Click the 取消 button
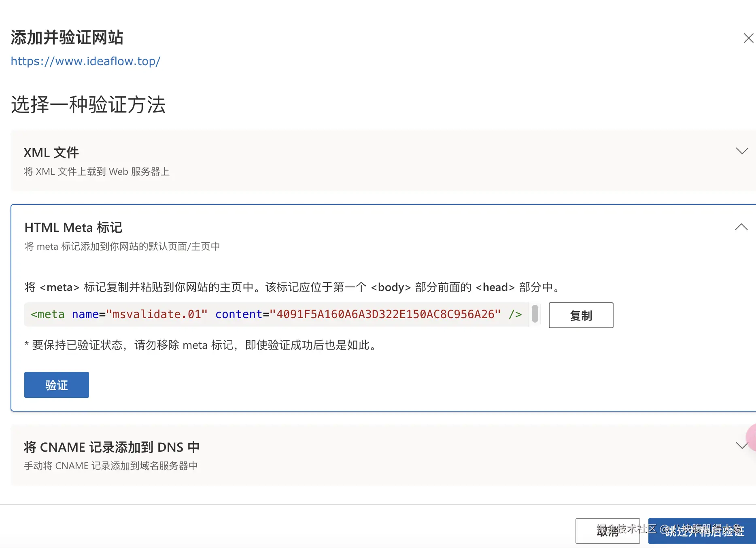 (x=607, y=531)
